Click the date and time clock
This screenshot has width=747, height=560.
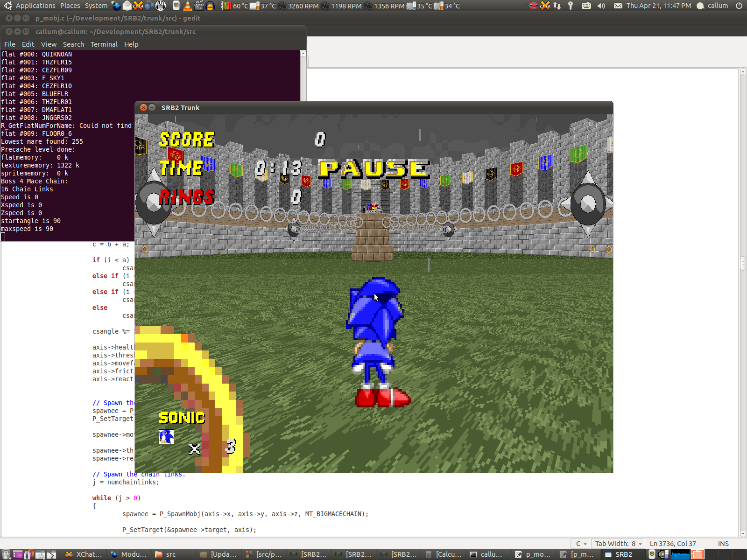point(658,6)
